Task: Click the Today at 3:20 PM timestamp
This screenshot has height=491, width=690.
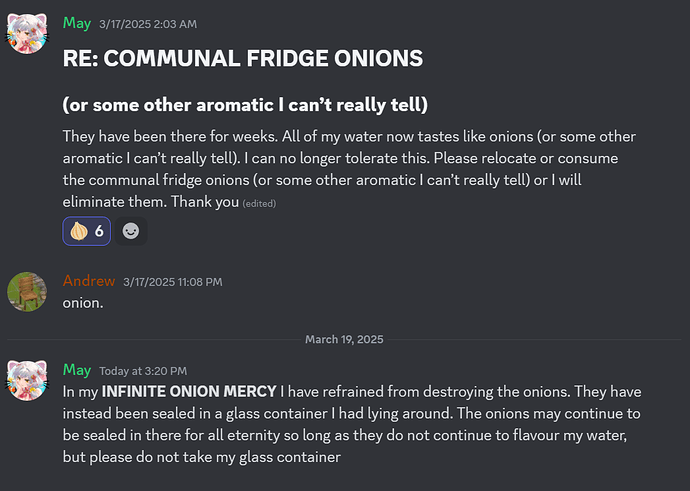Action: 143,371
